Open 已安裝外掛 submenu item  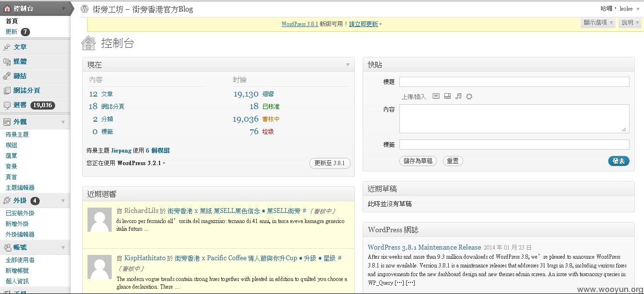point(20,213)
